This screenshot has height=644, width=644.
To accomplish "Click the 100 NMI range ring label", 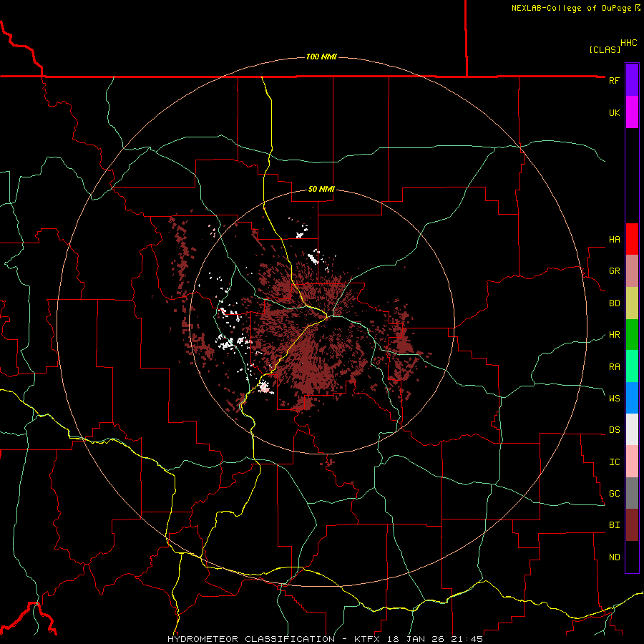I will pyautogui.click(x=321, y=57).
